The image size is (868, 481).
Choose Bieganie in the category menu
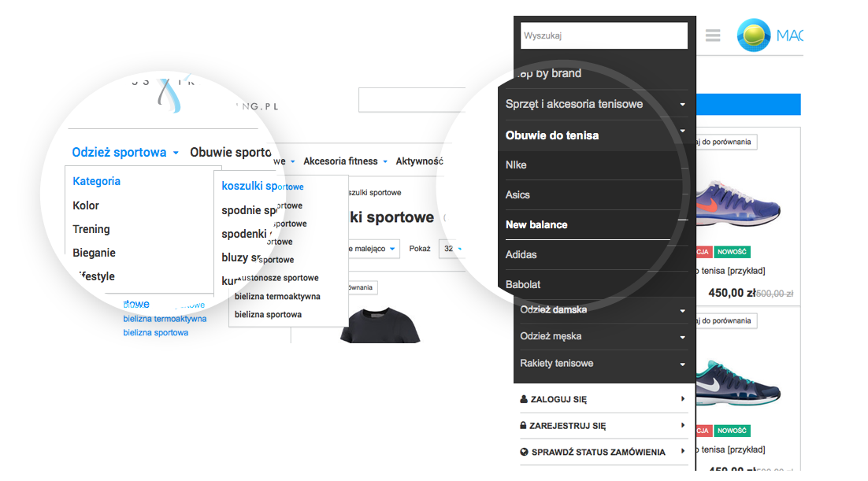point(95,253)
